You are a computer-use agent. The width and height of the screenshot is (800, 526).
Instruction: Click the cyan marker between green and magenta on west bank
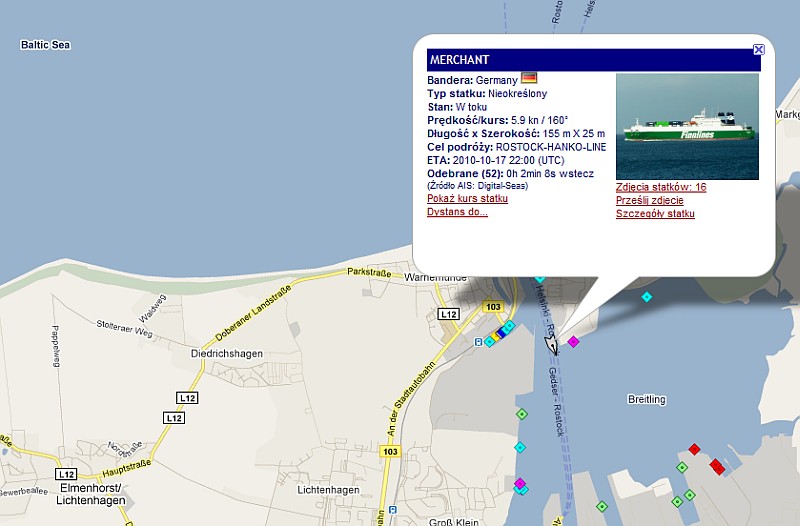pyautogui.click(x=519, y=447)
